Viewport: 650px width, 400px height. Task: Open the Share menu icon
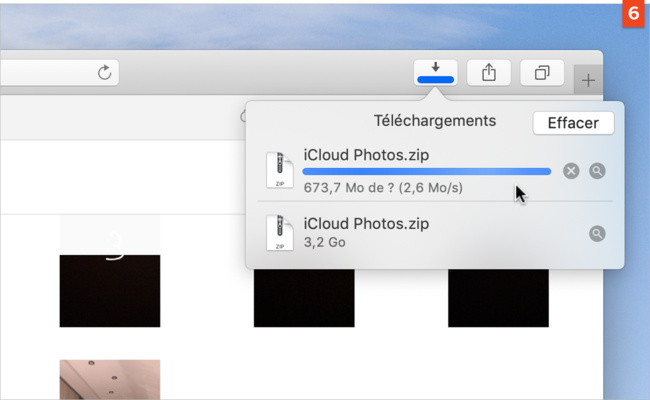(489, 72)
